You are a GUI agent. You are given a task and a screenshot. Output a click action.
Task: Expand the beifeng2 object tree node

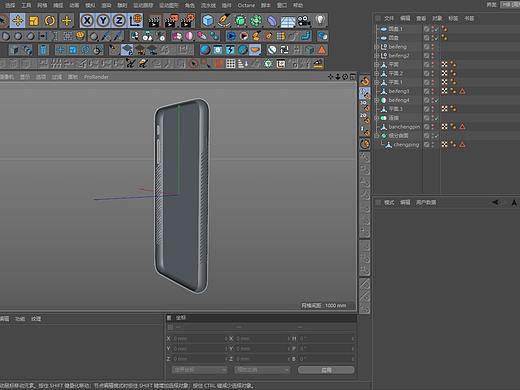click(377, 56)
